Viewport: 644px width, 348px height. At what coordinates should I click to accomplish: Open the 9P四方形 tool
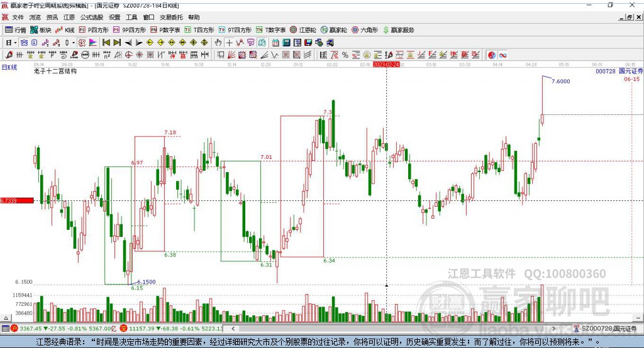point(130,30)
